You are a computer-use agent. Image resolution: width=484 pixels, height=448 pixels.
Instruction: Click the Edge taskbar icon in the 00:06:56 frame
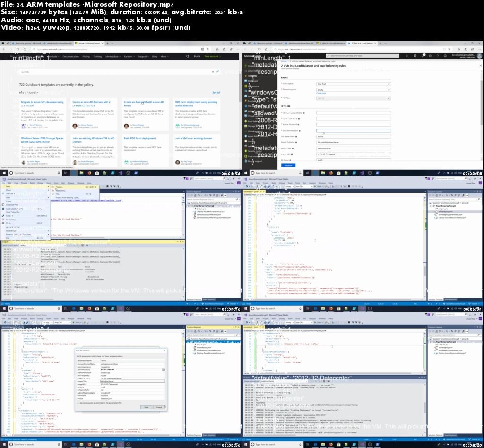coord(74,445)
